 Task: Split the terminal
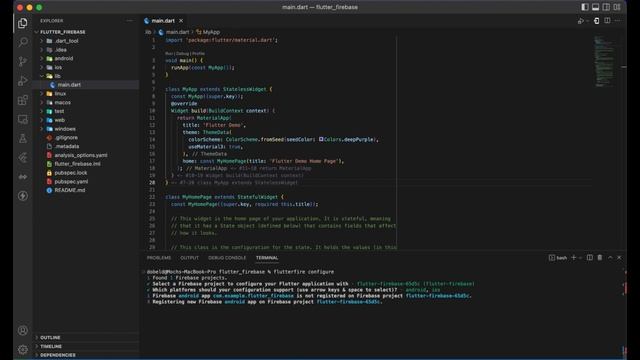point(589,258)
